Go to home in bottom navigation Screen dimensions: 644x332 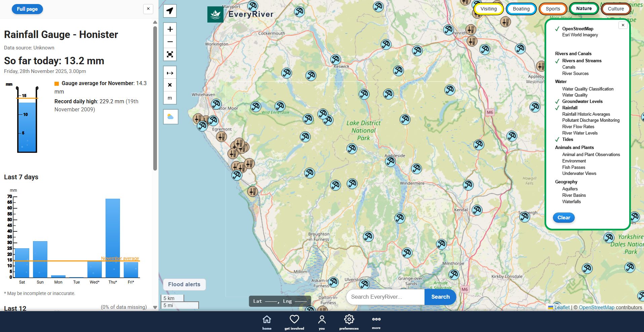click(267, 322)
